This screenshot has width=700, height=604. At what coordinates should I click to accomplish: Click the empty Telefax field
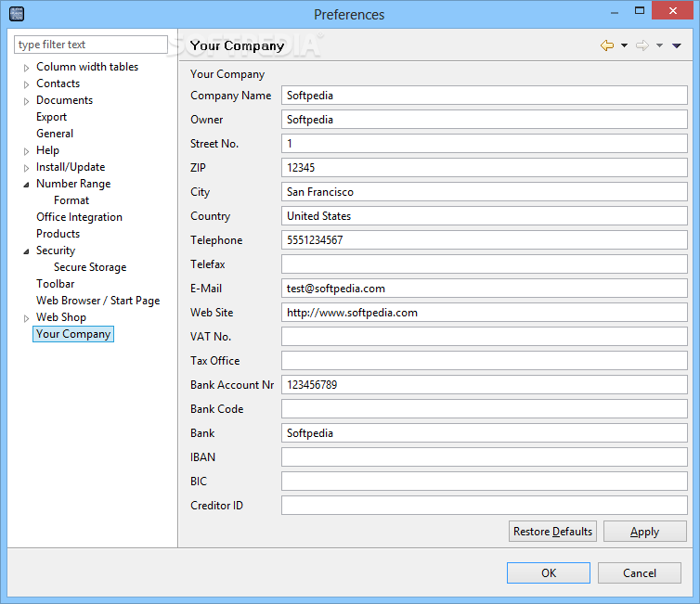click(x=485, y=264)
